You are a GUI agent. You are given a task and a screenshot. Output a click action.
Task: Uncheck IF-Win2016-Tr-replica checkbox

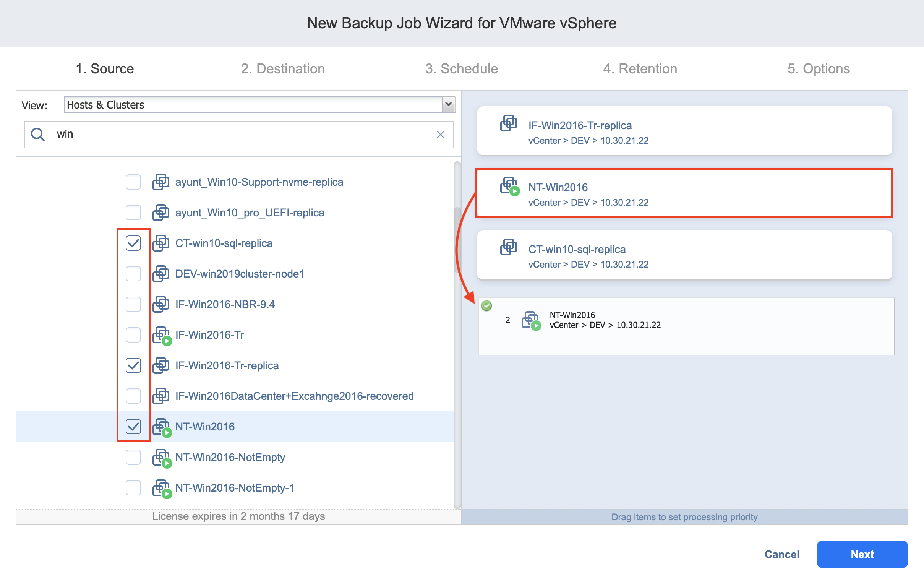pos(133,365)
